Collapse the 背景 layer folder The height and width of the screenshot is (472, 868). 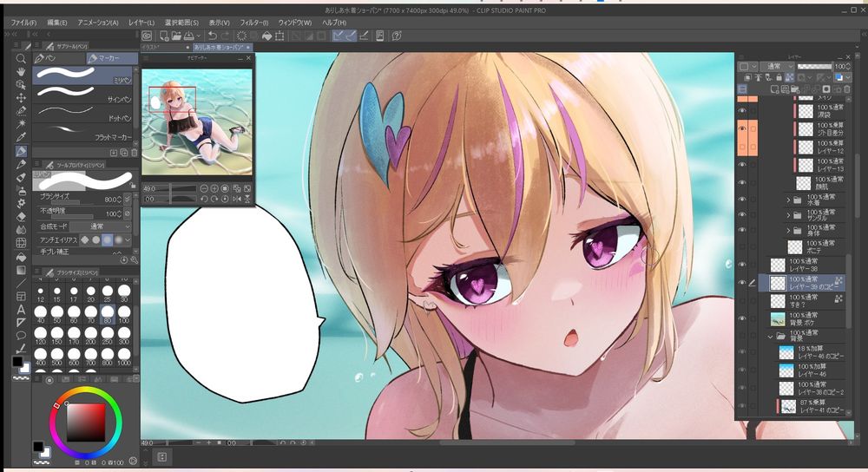tap(770, 336)
